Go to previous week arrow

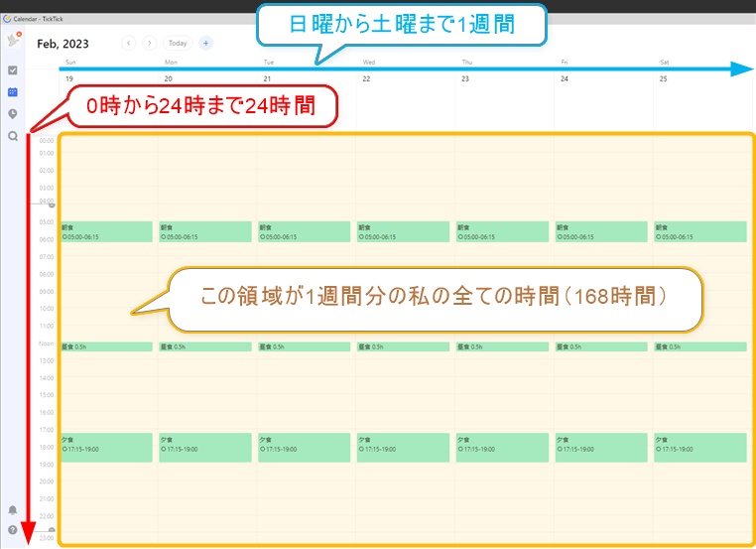click(x=129, y=43)
